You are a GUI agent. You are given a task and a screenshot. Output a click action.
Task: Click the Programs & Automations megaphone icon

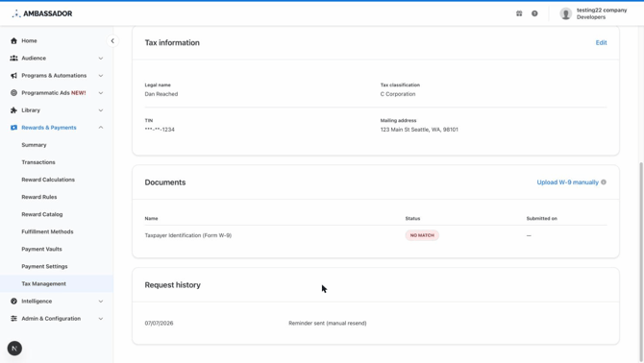tap(14, 76)
